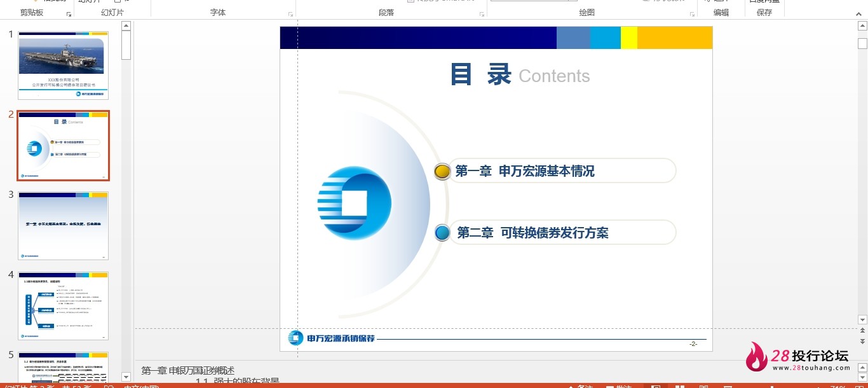Click thumbnail panel scroll down arrow
This screenshot has height=388, width=868.
126,377
